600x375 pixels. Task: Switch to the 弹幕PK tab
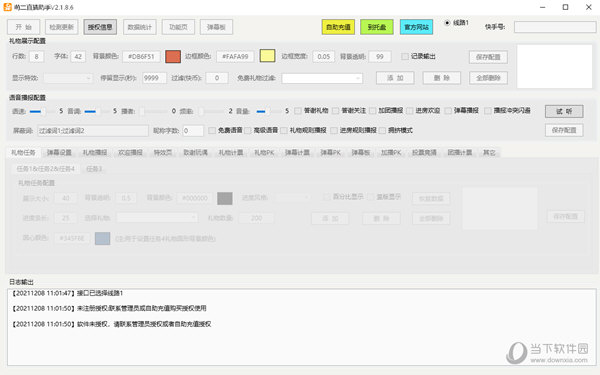331,153
